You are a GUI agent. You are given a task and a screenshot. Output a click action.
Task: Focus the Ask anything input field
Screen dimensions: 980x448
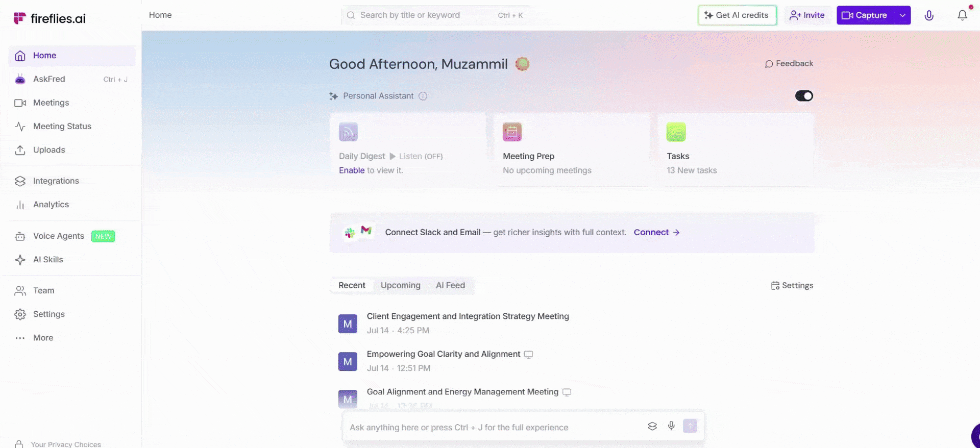493,428
